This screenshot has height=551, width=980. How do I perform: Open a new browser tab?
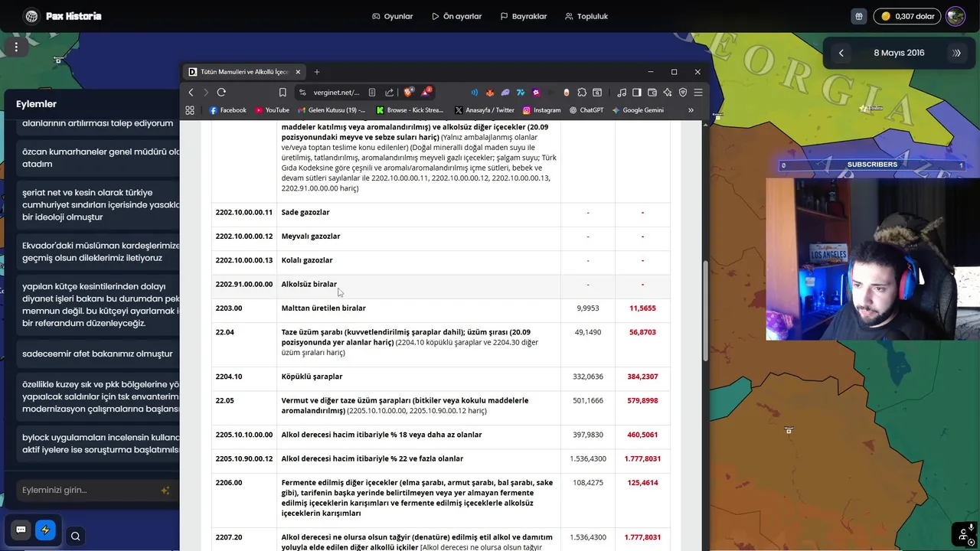click(x=317, y=72)
